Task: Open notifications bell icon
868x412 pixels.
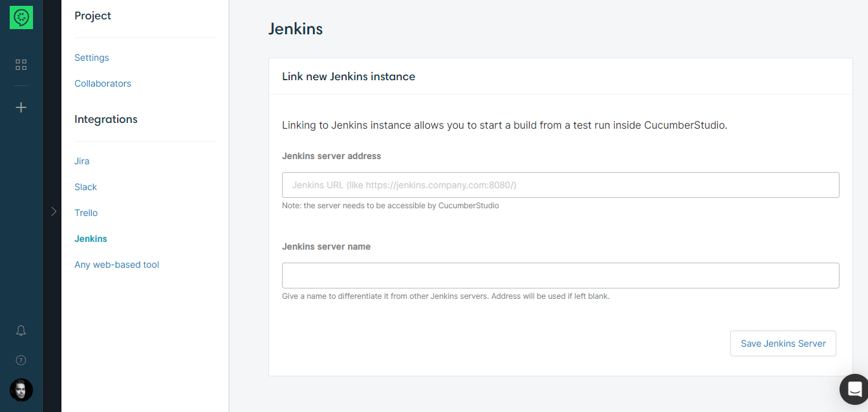Action: tap(21, 331)
